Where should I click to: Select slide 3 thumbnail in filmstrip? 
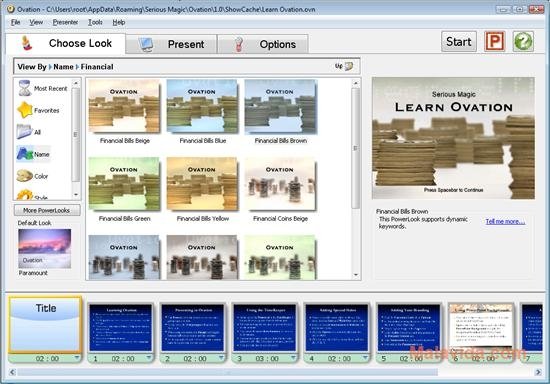pyautogui.click(x=265, y=328)
